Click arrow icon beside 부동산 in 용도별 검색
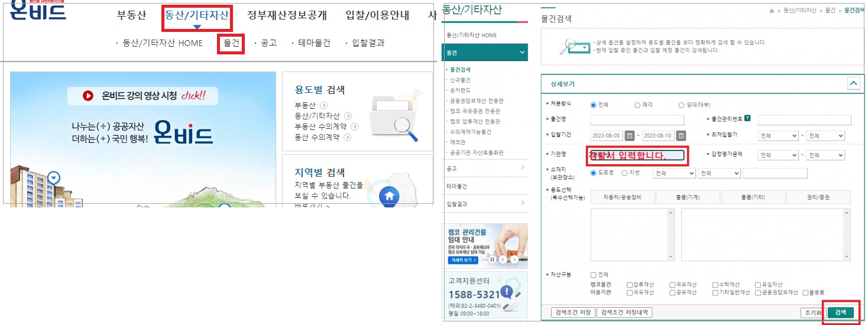This screenshot has height=325, width=868. [324, 106]
